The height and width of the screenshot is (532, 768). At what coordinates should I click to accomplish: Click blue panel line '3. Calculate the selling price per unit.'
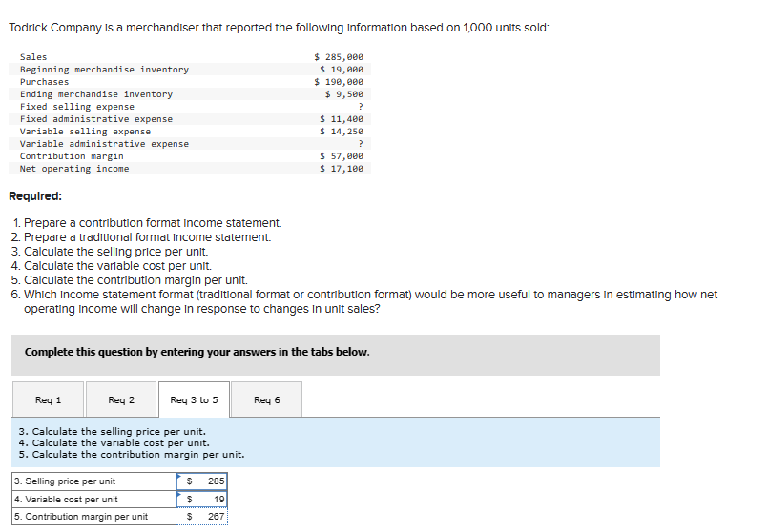coord(113,431)
